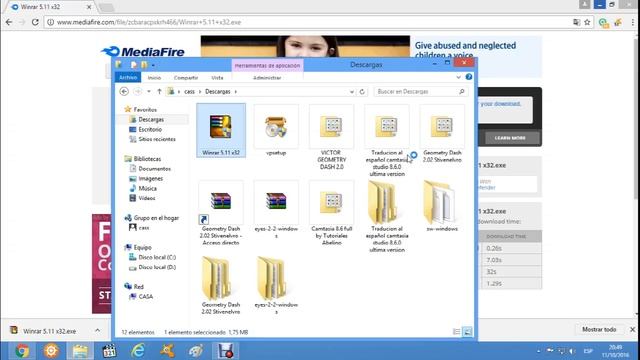Switch to large icons view layout

coord(467,332)
